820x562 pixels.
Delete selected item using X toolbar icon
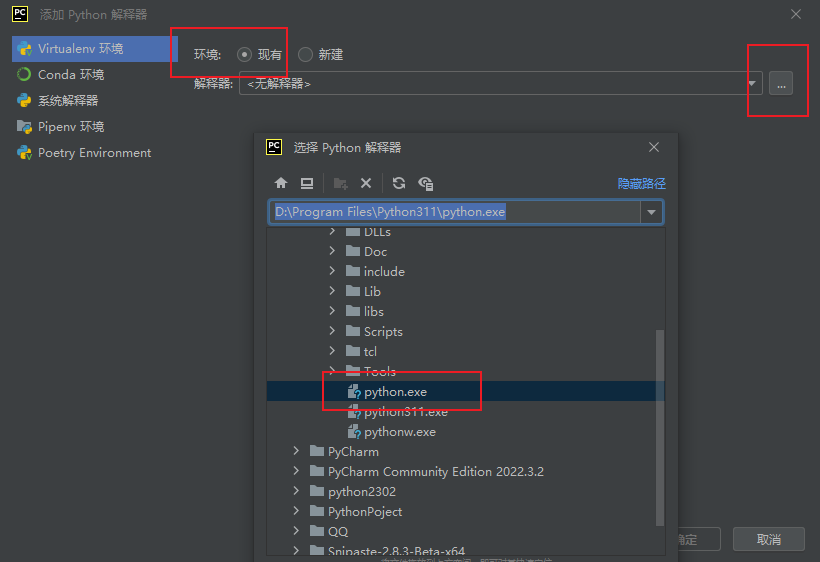click(366, 183)
